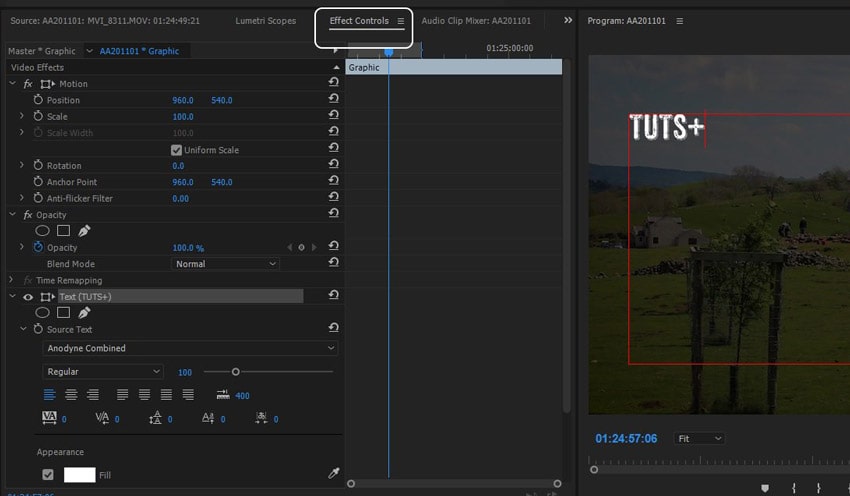
Task: Open the Audio Clip Mixer tab
Action: (x=476, y=21)
